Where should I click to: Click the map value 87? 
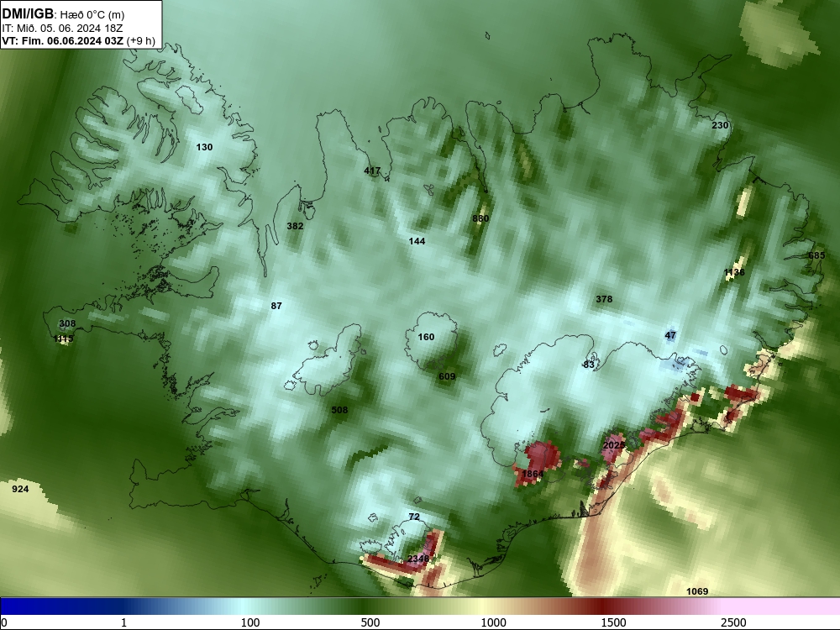tap(276, 306)
